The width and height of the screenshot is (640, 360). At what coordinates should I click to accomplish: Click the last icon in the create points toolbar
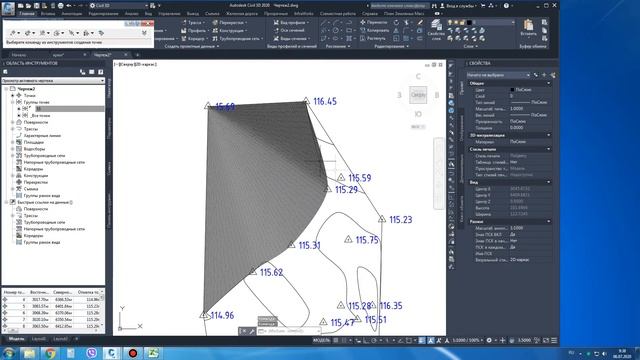tap(101, 33)
